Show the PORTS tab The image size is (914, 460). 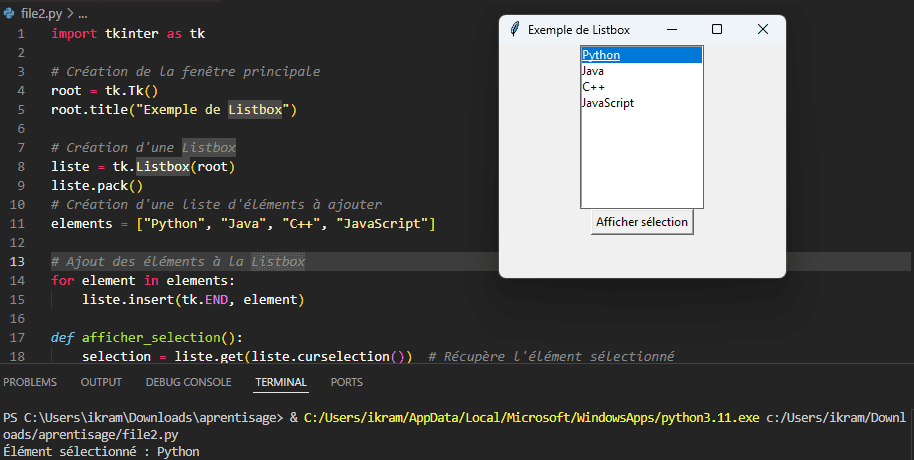(x=347, y=382)
